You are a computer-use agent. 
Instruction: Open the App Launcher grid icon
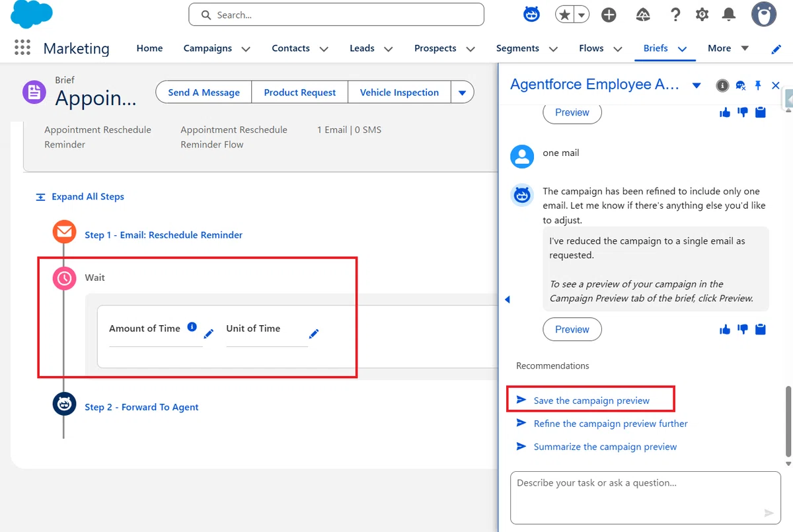[22, 48]
